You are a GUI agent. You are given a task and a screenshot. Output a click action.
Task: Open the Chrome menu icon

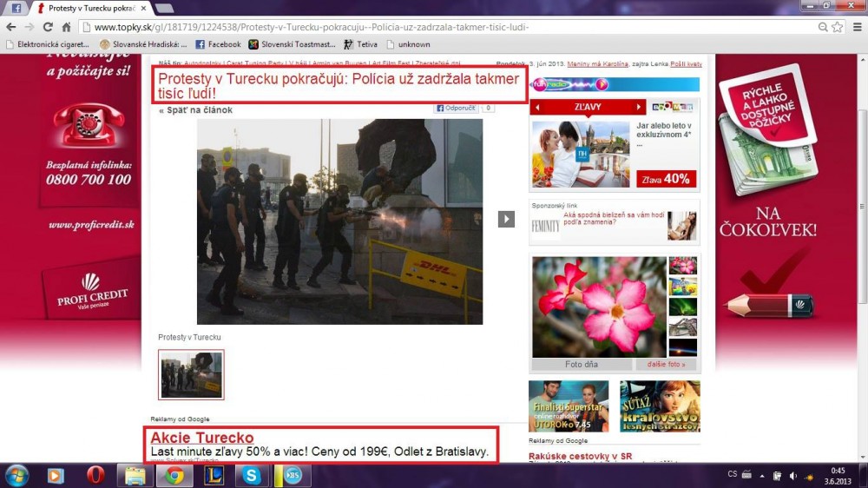point(858,27)
